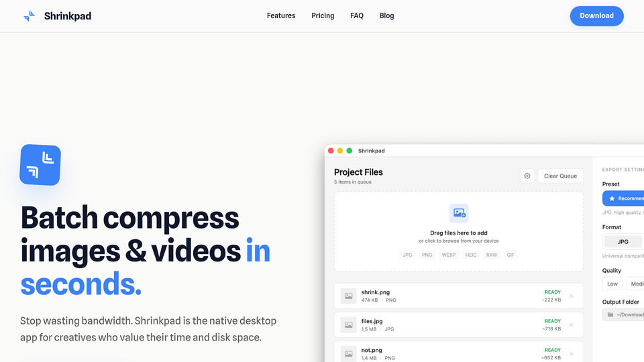The height and width of the screenshot is (362, 644).
Task: Select the PNG format chip
Action: 427,255
